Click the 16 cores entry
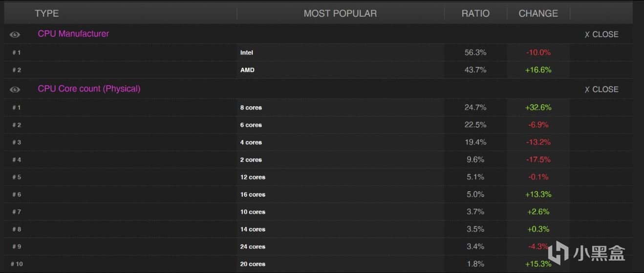The height and width of the screenshot is (273, 644). 253,195
